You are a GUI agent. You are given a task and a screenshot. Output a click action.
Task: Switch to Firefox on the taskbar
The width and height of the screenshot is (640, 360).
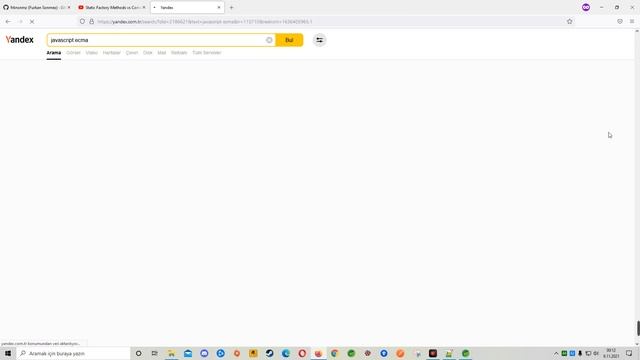click(x=318, y=353)
